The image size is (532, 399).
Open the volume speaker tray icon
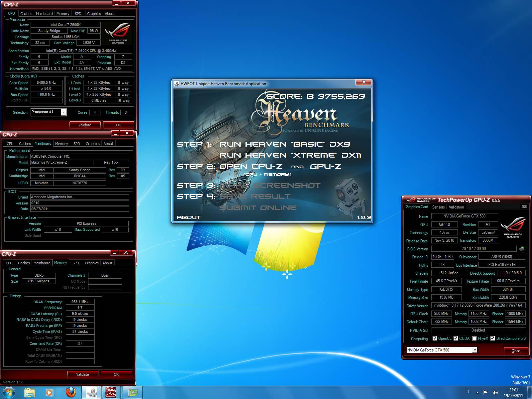click(495, 392)
